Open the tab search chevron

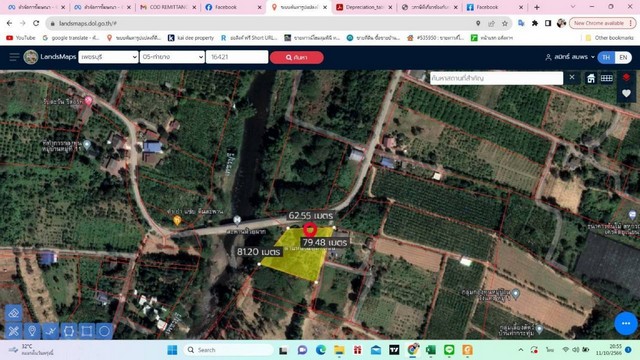point(573,7)
